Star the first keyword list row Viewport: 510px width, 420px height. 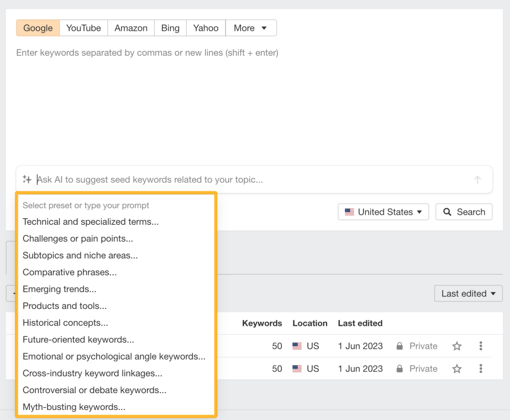[457, 346]
